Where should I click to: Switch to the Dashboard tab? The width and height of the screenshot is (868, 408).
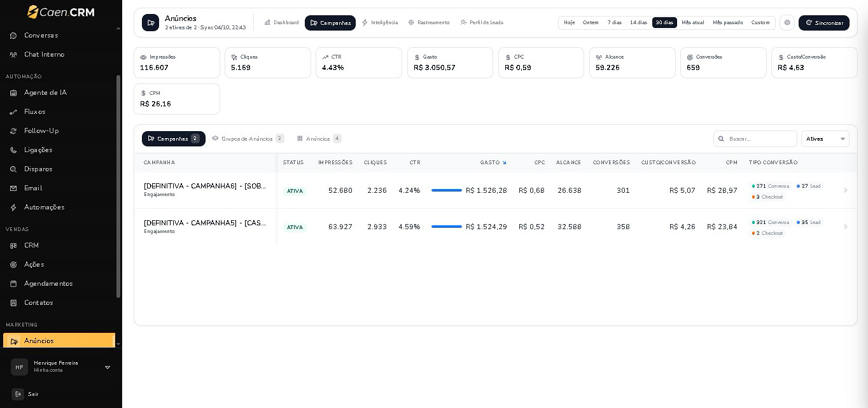coord(281,23)
